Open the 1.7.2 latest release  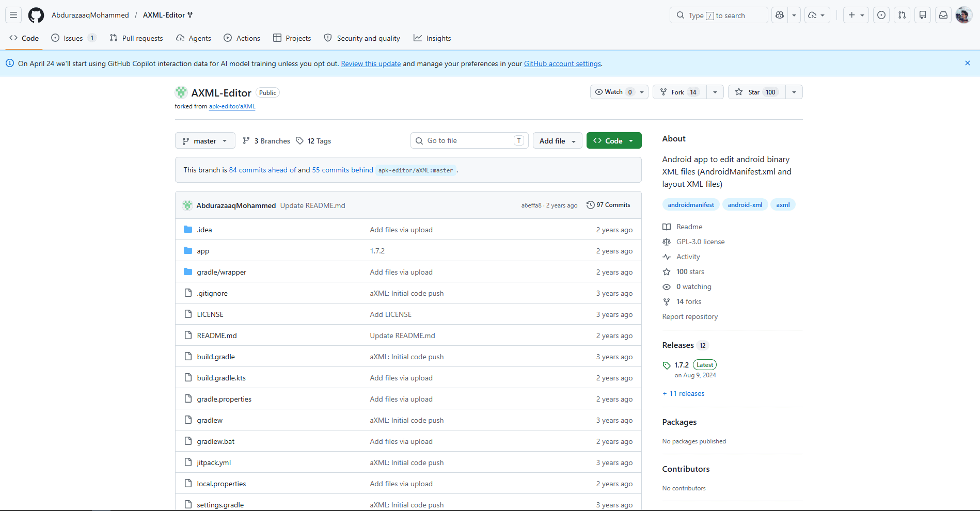click(x=681, y=365)
